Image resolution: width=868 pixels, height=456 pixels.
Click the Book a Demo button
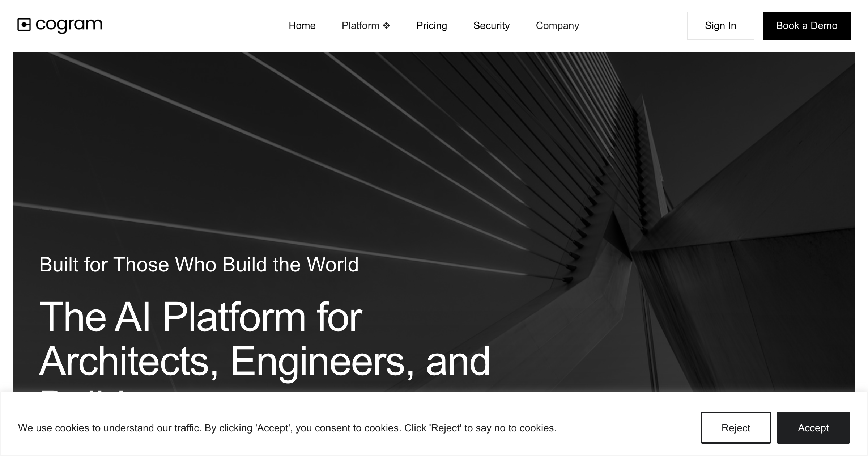coord(807,26)
